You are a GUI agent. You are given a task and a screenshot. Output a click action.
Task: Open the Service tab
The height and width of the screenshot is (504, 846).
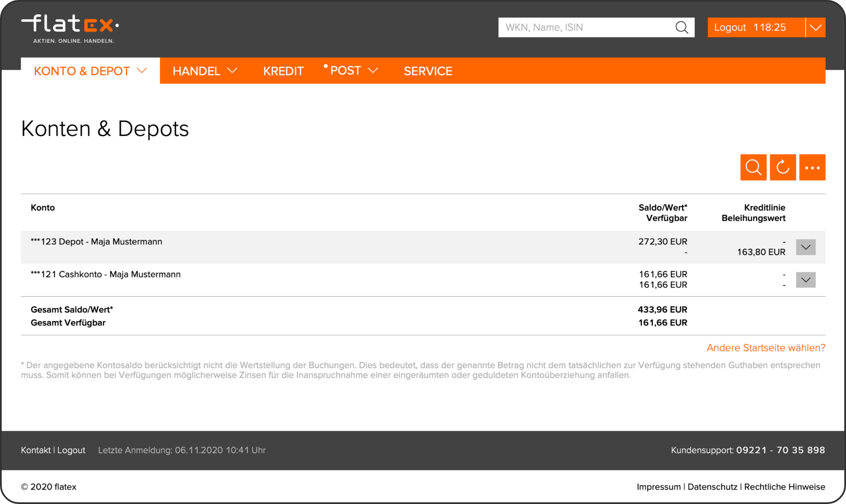click(428, 71)
